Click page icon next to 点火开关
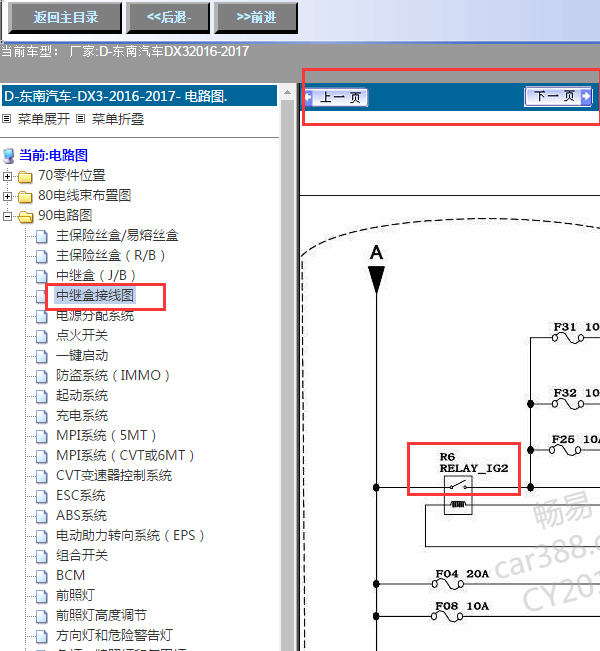This screenshot has height=651, width=600. [42, 336]
